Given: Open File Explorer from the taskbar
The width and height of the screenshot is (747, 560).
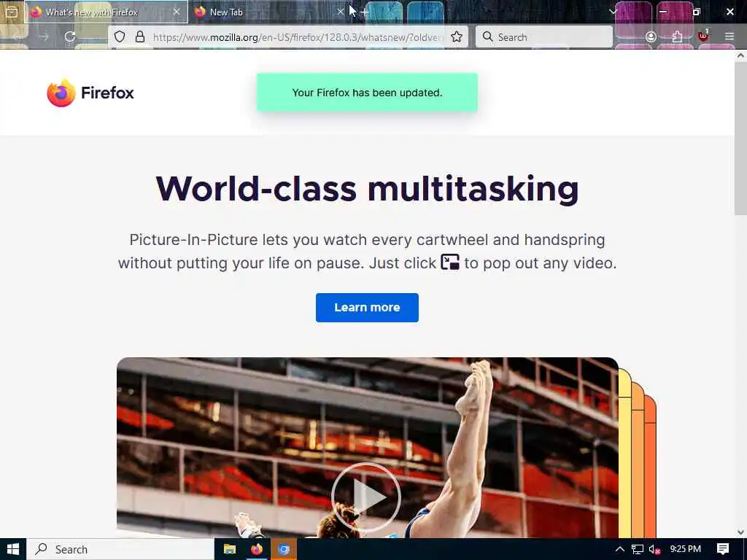Looking at the screenshot, I should coord(230,549).
